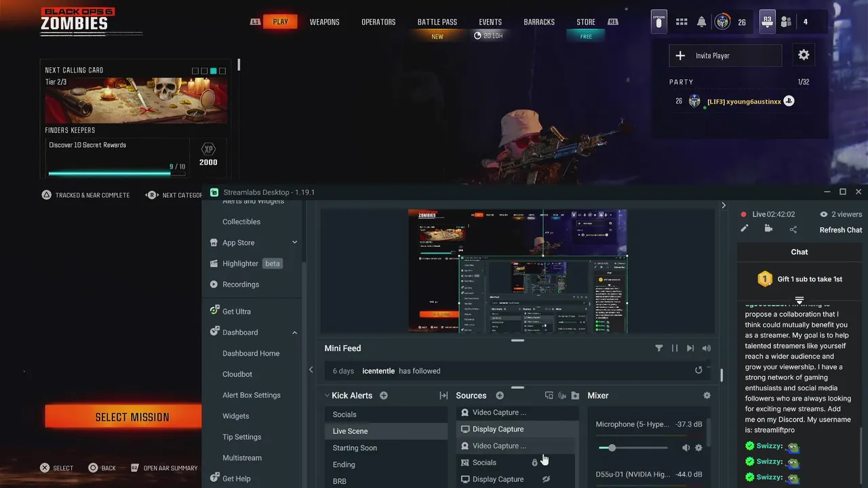The width and height of the screenshot is (868, 488).
Task: Expand the App Store submenu chevron
Action: point(294,243)
